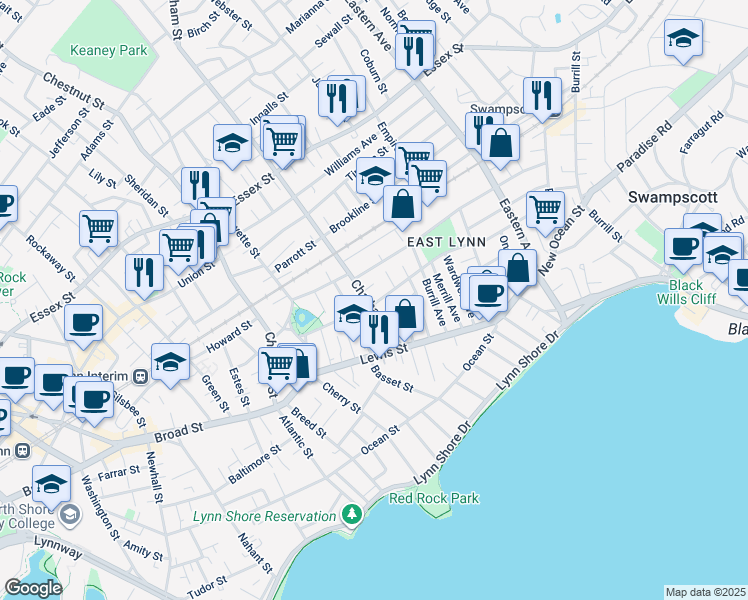Select the Black Wills Cliff label
The image size is (748, 600).
click(686, 292)
